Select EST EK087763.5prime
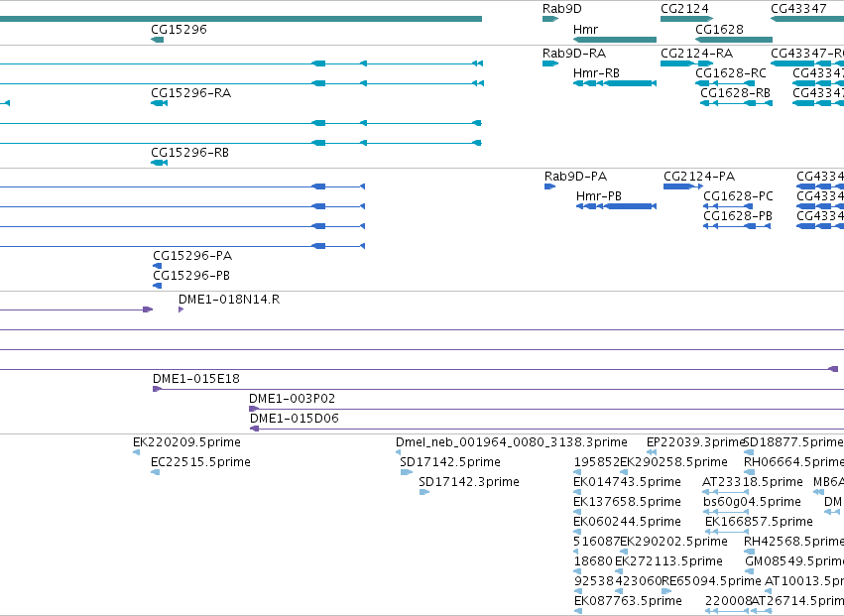844x616 pixels. 628,601
